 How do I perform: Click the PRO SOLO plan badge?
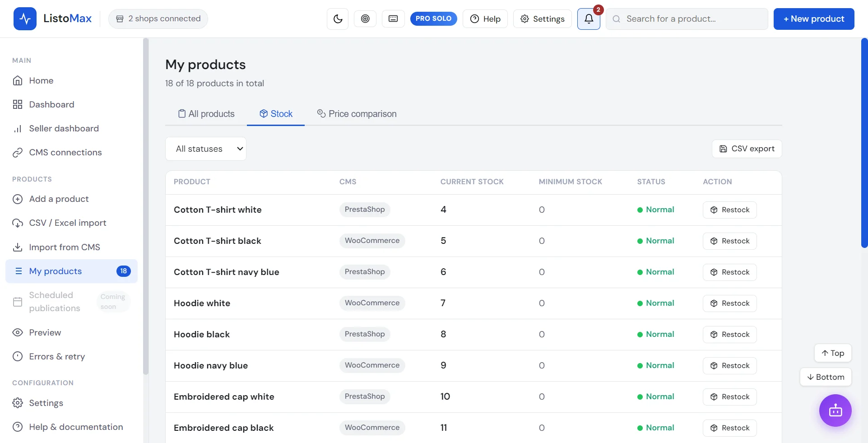point(433,19)
